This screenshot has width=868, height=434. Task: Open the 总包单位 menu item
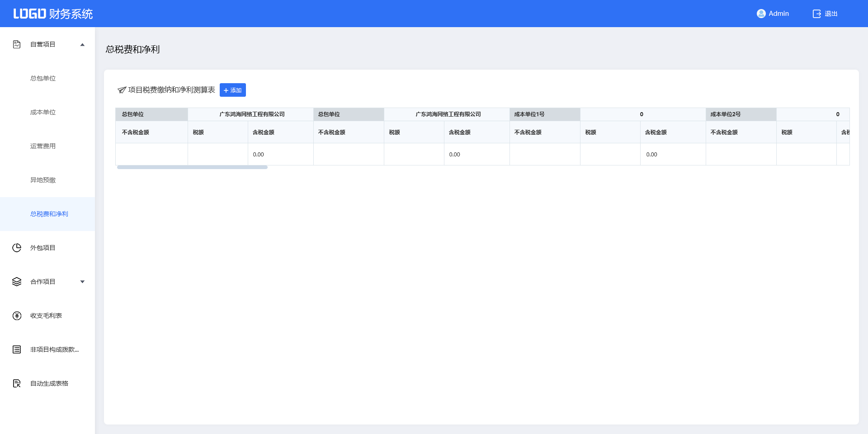[x=43, y=78]
